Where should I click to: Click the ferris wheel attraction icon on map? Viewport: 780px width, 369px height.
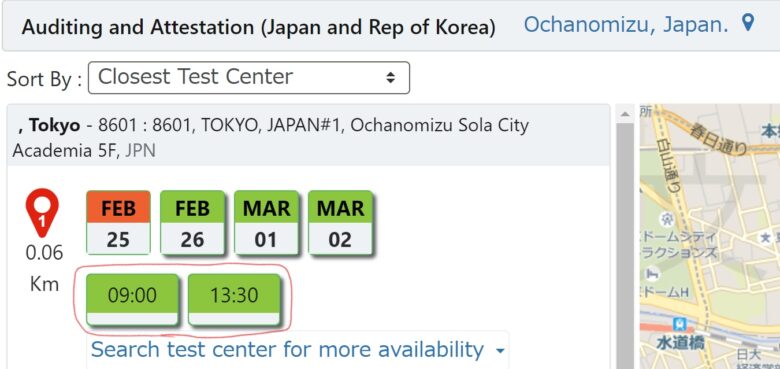click(667, 218)
